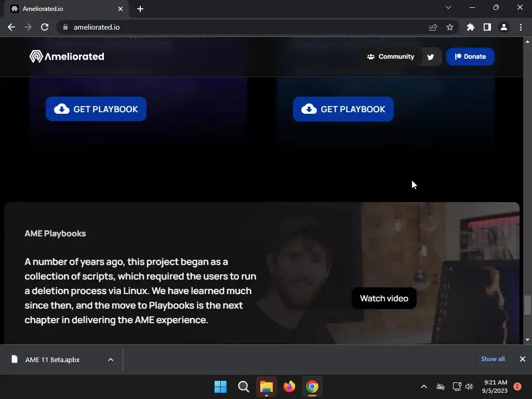Open File Explorer from the taskbar
532x399 pixels.
tap(267, 387)
